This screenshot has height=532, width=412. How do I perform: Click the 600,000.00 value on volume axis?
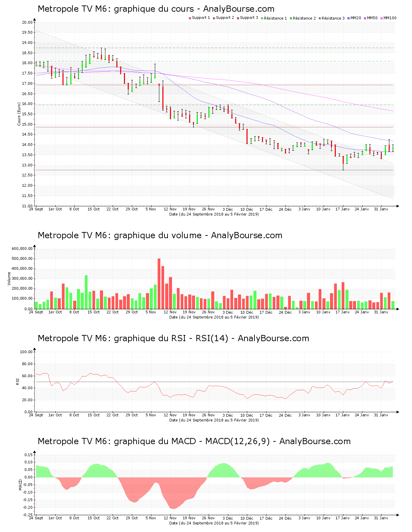22,249
